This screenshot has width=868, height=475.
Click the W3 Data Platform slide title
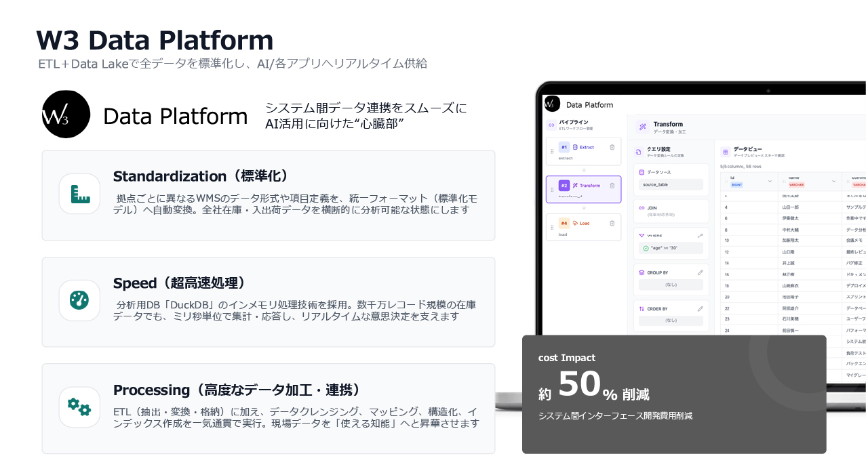click(x=155, y=41)
